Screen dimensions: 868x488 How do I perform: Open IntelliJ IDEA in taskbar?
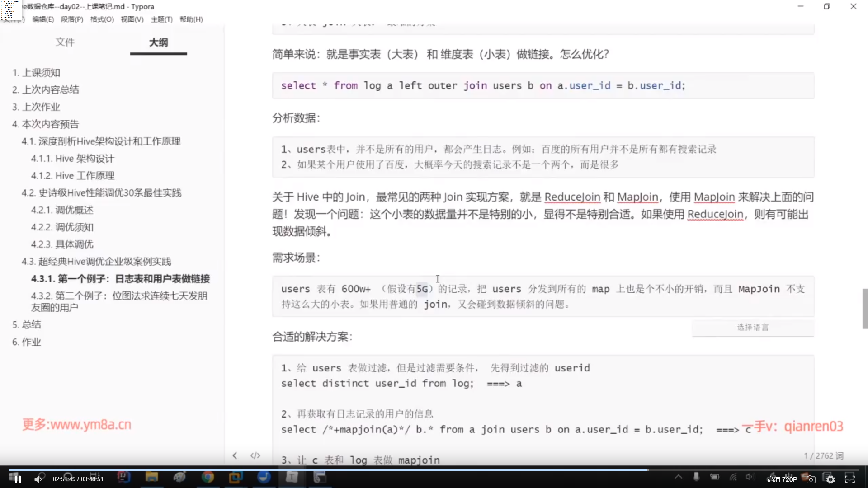[x=123, y=477]
